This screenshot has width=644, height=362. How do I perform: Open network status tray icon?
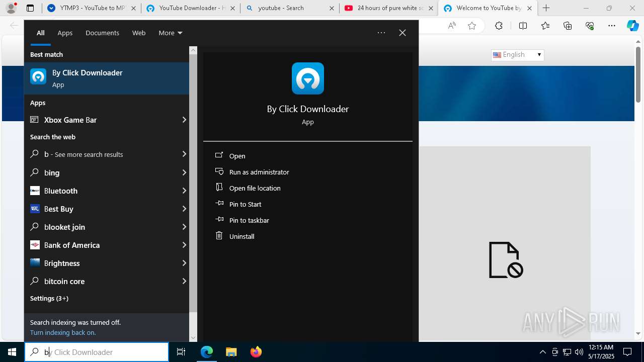[567, 352]
